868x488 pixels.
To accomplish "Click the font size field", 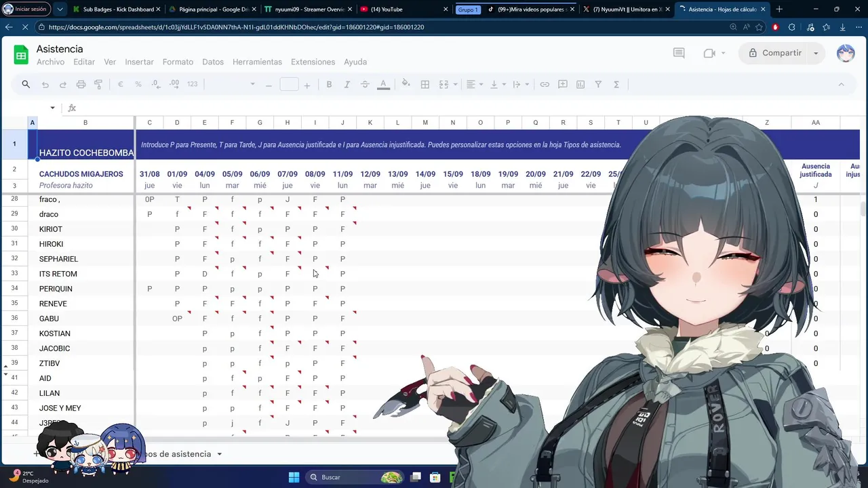I will coord(289,85).
